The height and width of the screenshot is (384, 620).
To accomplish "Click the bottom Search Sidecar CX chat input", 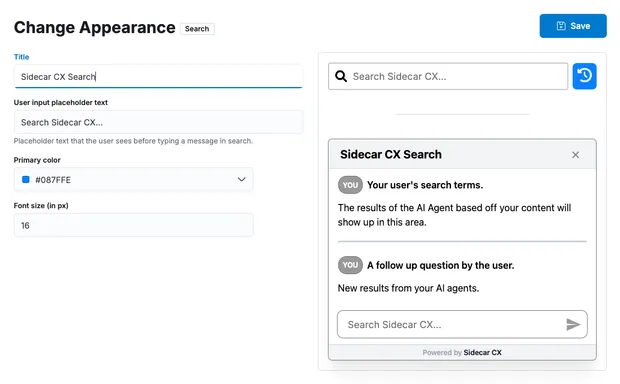I will tap(462, 324).
